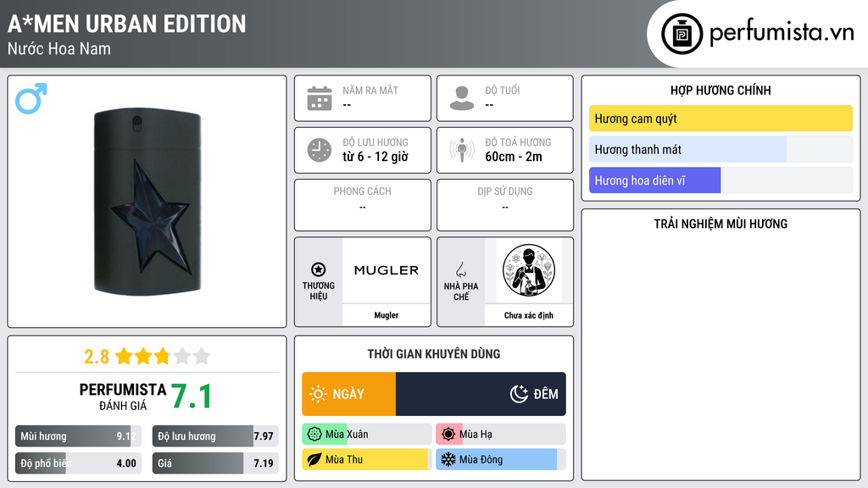Screen dimensions: 868x488
Task: Click the perfumista.vn perfume bottle logo icon
Action: (682, 34)
